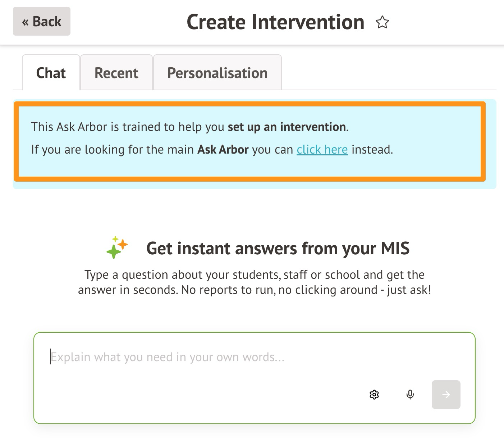Click the Back button
The height and width of the screenshot is (441, 504).
tap(42, 22)
